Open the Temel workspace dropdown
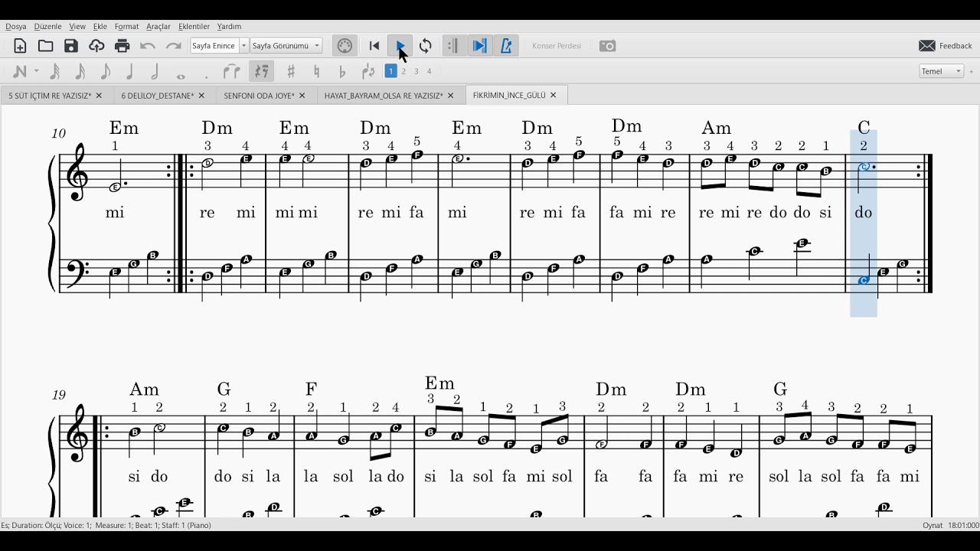 pyautogui.click(x=942, y=71)
